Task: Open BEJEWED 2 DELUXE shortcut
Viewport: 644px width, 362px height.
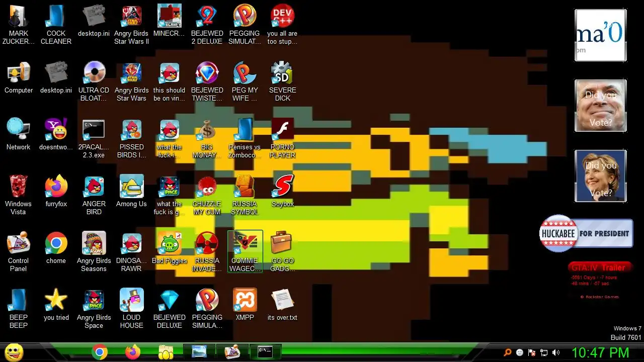Action: coord(207,25)
